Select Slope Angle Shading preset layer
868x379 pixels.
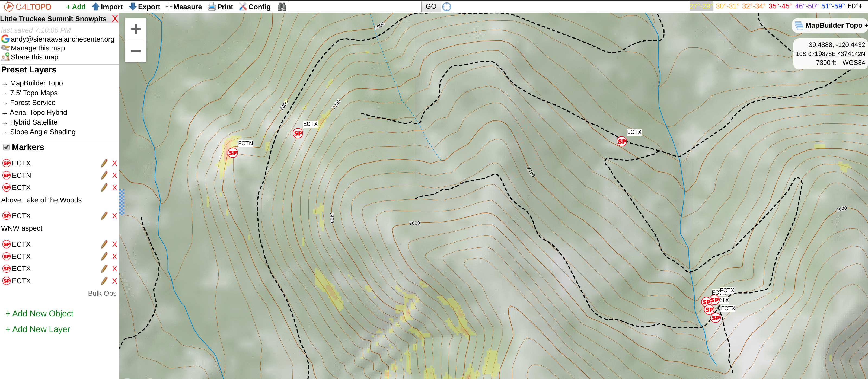tap(43, 132)
